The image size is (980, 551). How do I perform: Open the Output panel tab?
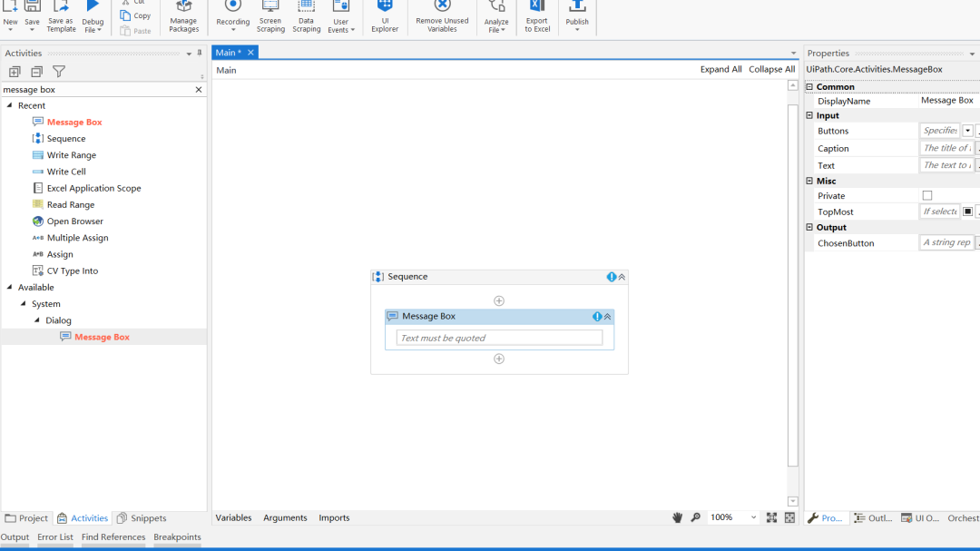[15, 537]
